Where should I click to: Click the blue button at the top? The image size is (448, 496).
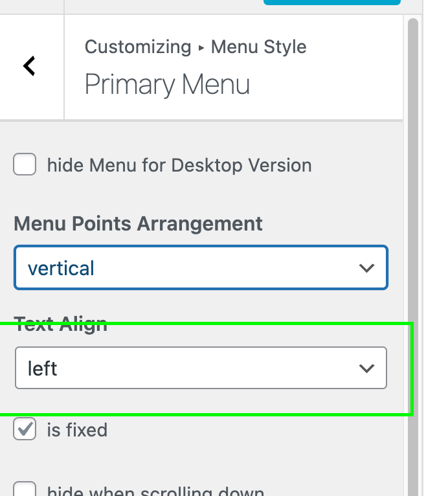331,3
